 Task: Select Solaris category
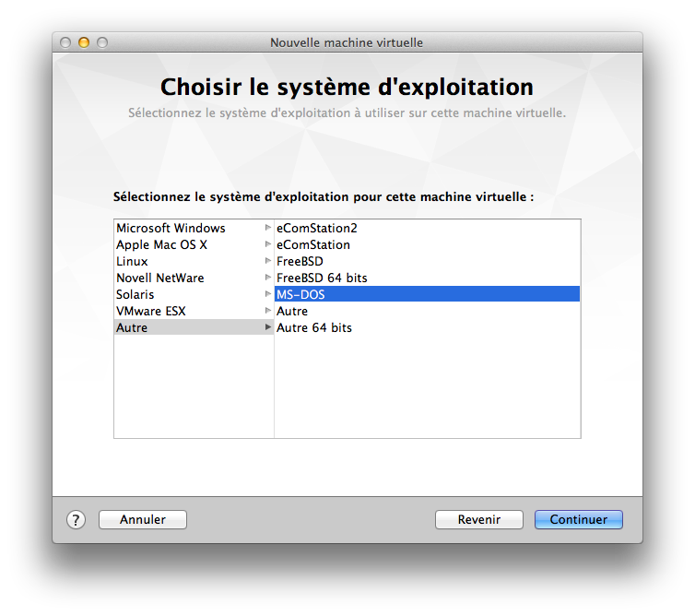(x=194, y=294)
